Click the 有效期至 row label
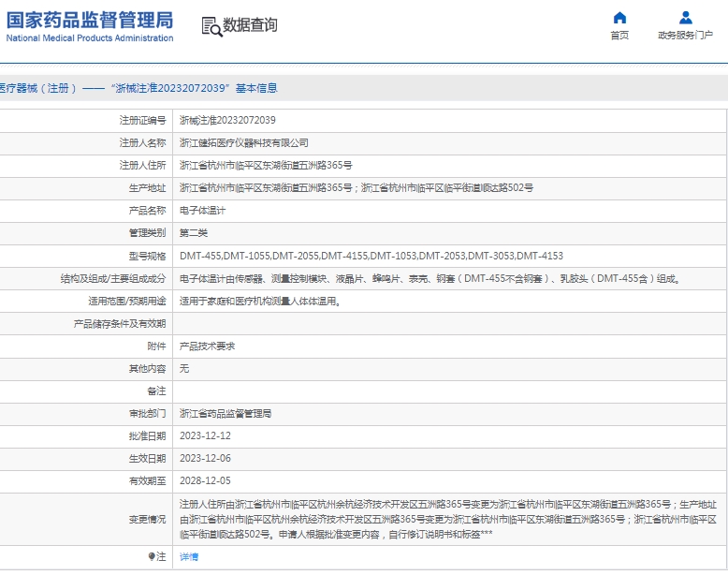The image size is (728, 575). (147, 480)
